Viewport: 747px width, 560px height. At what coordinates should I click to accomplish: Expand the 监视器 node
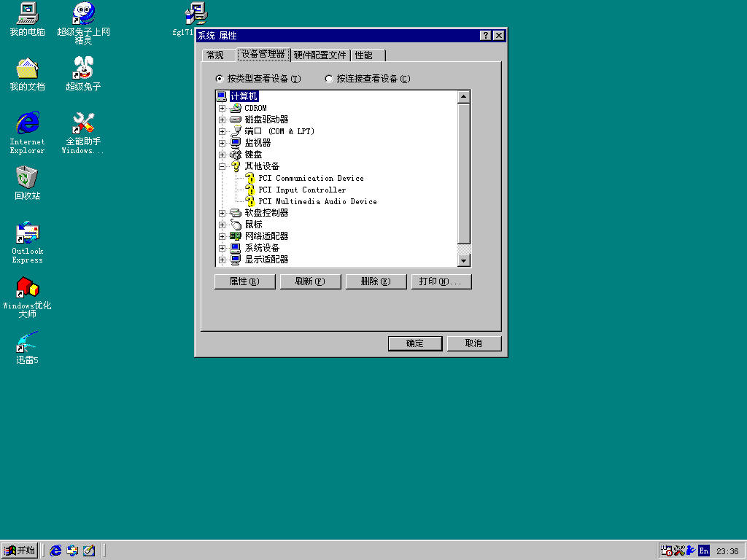(x=222, y=143)
